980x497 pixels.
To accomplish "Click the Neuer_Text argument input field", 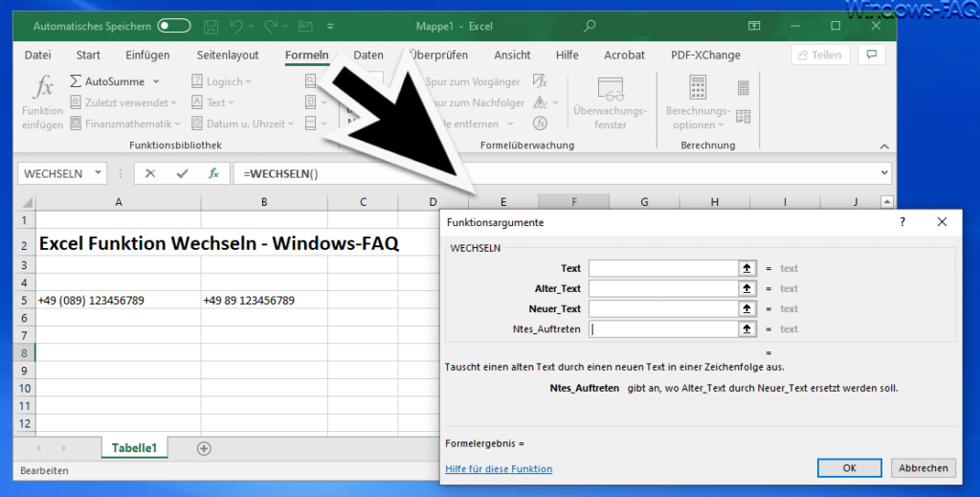I will [x=664, y=308].
